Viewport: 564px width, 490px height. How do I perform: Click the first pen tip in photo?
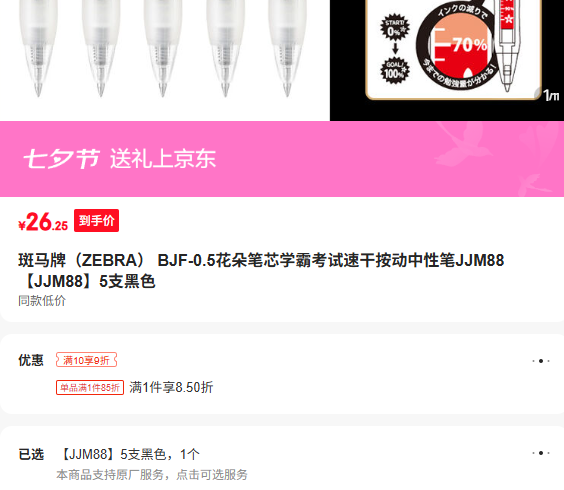click(38, 88)
